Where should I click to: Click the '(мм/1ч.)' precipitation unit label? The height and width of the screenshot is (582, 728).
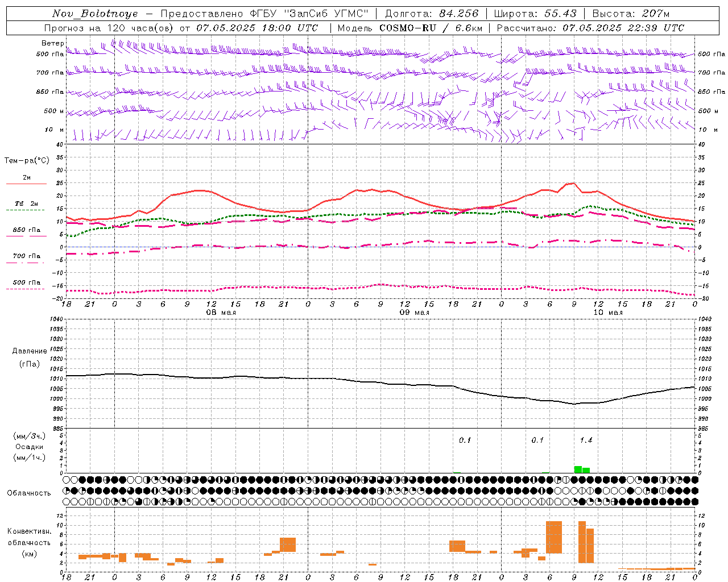[x=30, y=458]
